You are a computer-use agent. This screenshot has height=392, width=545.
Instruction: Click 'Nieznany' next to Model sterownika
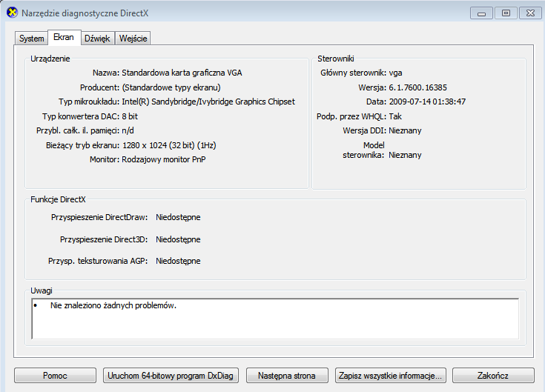405,155
